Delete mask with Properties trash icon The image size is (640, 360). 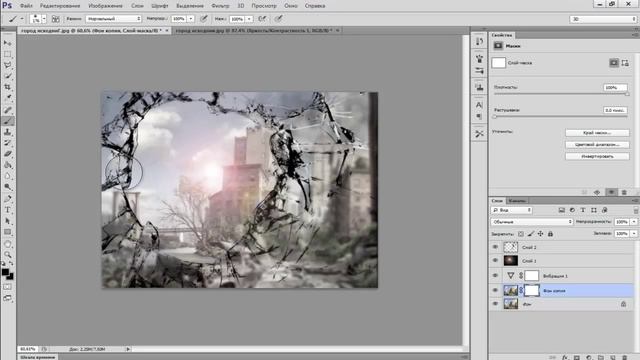coord(624,192)
